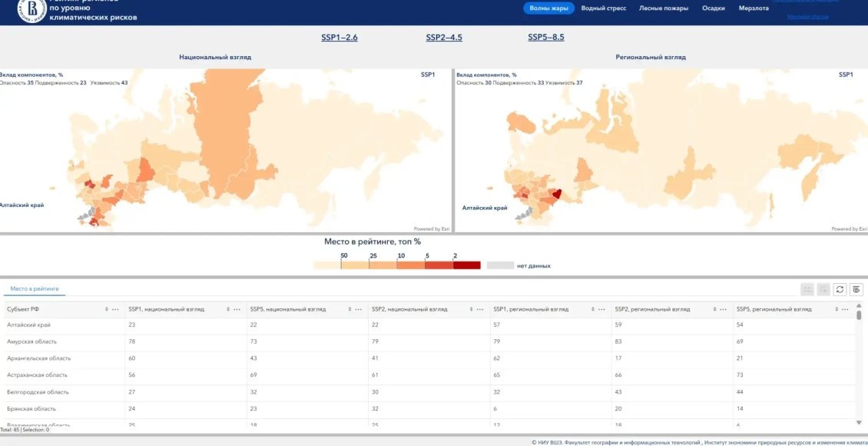Open SSP2 национальный взгляд column options
The width and height of the screenshot is (868, 446).
(x=480, y=309)
